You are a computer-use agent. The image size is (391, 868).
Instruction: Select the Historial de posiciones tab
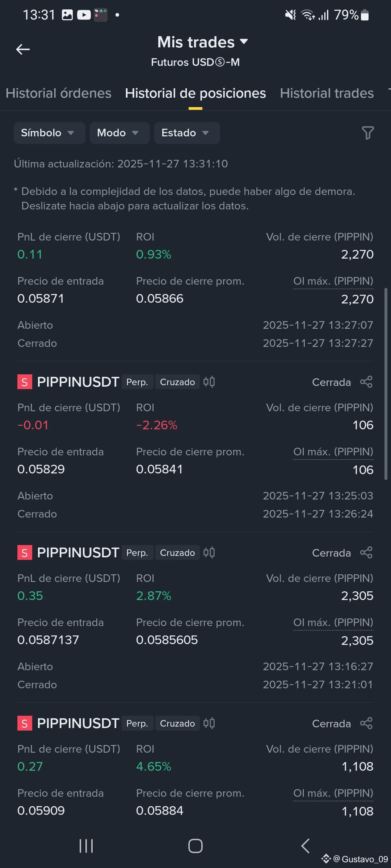195,93
